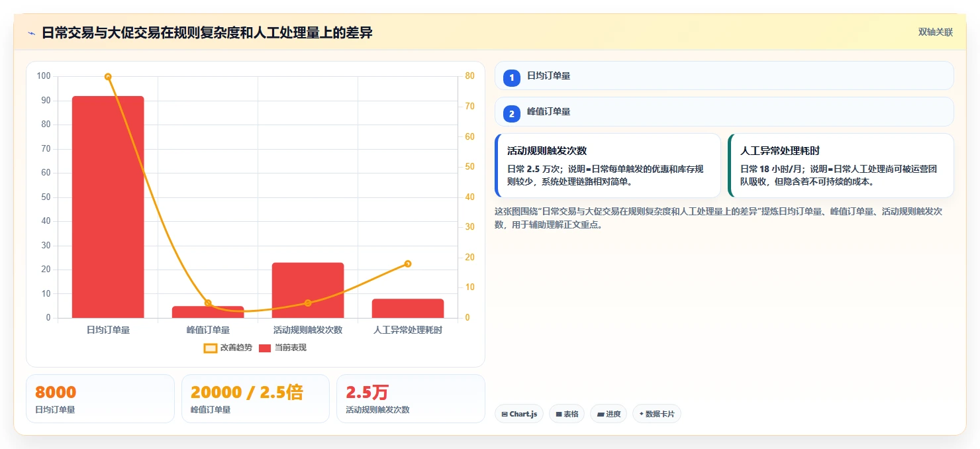Image resolution: width=980 pixels, height=449 pixels.
Task: Click x-axis label 日均订单量
Action: (108, 330)
